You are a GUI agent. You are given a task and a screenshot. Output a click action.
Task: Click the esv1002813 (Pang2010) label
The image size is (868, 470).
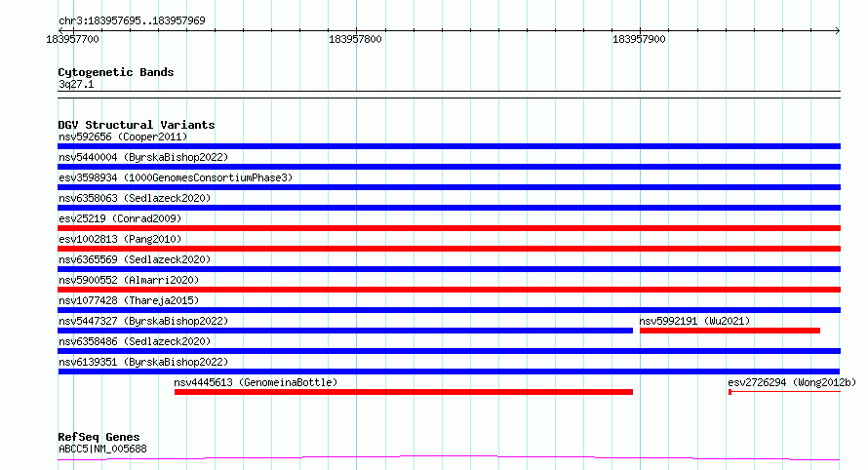click(120, 239)
